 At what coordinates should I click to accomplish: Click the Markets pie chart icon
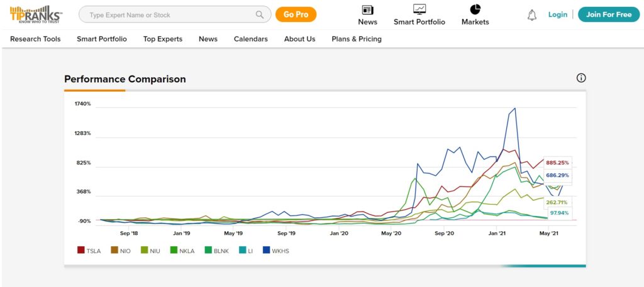click(475, 9)
